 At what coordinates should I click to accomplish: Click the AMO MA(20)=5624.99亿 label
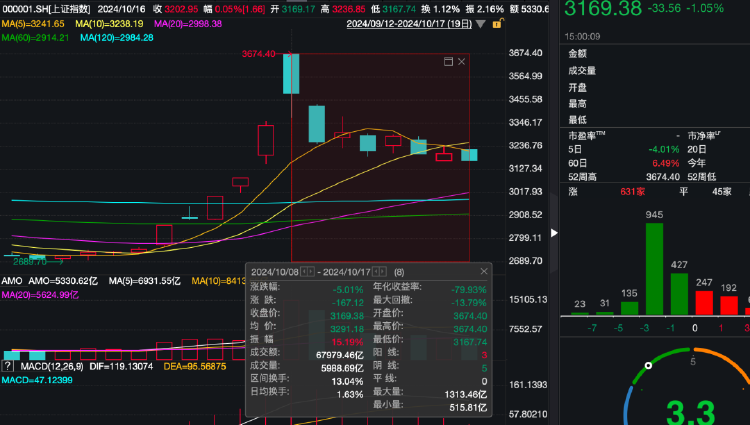pyautogui.click(x=40, y=295)
